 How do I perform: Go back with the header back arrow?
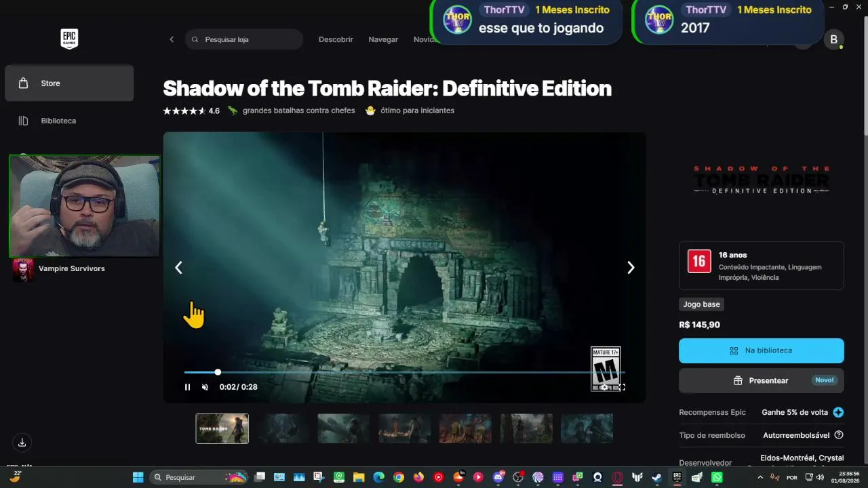tap(172, 39)
